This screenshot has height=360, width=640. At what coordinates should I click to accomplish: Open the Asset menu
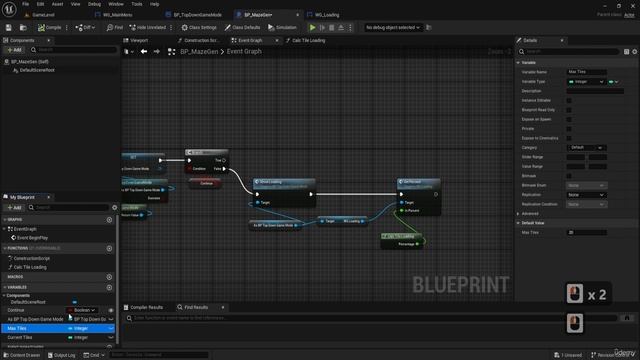(57, 4)
